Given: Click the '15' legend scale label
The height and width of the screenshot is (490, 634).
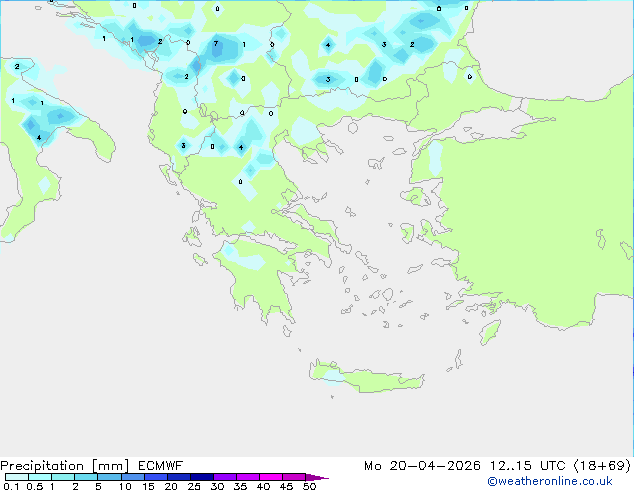Looking at the screenshot, I should click(148, 486).
